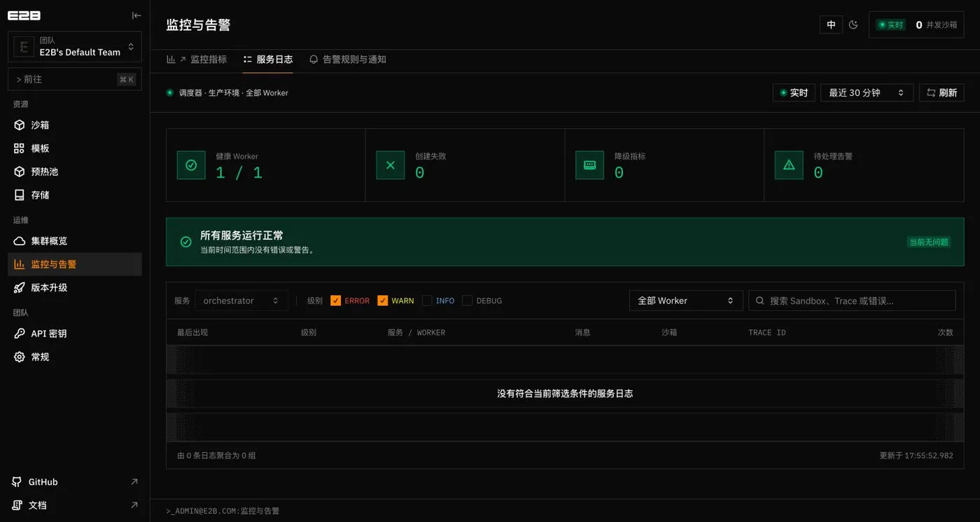Click the 降级指标 icon
Screen dimensions: 980x522
(589, 165)
